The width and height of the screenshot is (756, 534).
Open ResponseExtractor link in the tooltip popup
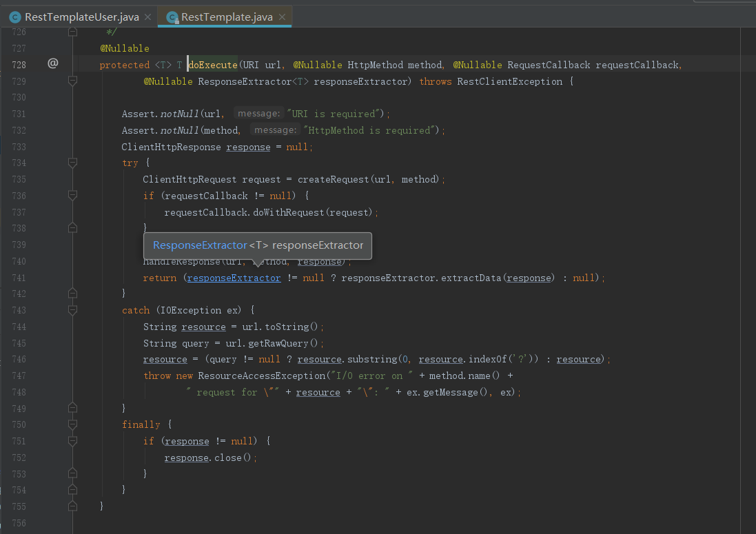200,245
